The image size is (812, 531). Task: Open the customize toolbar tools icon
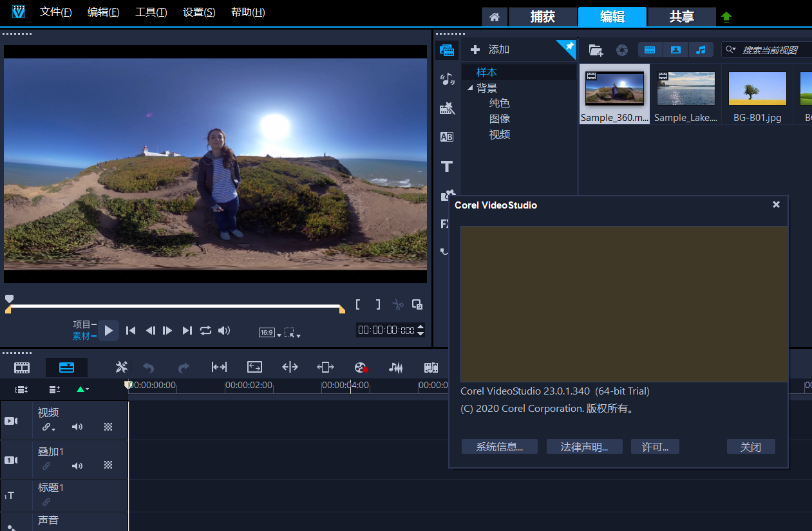click(x=121, y=367)
